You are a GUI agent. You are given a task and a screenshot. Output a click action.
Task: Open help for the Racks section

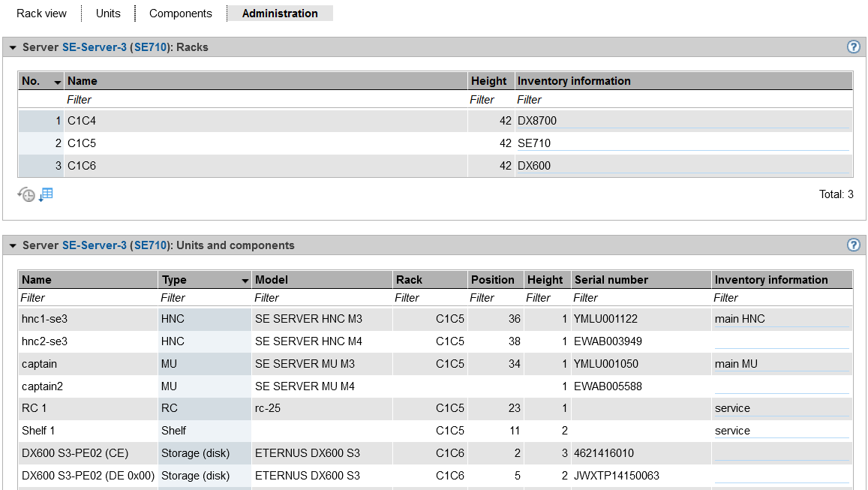tap(853, 47)
